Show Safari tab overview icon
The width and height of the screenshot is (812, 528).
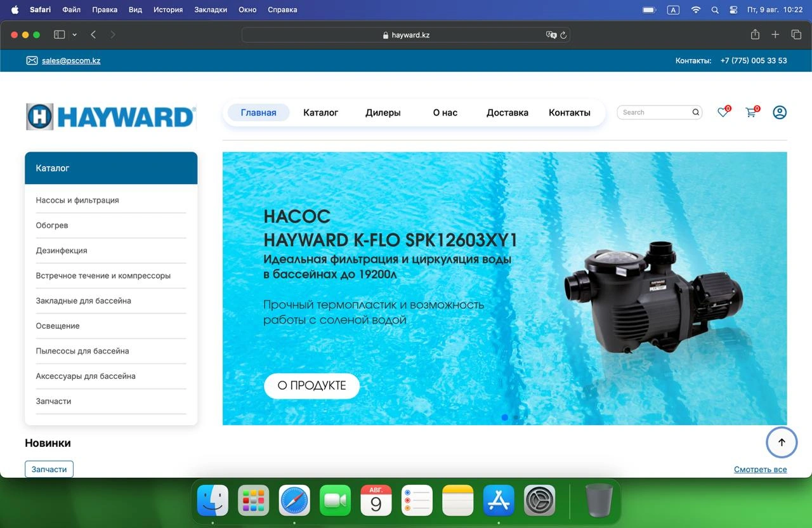click(796, 34)
